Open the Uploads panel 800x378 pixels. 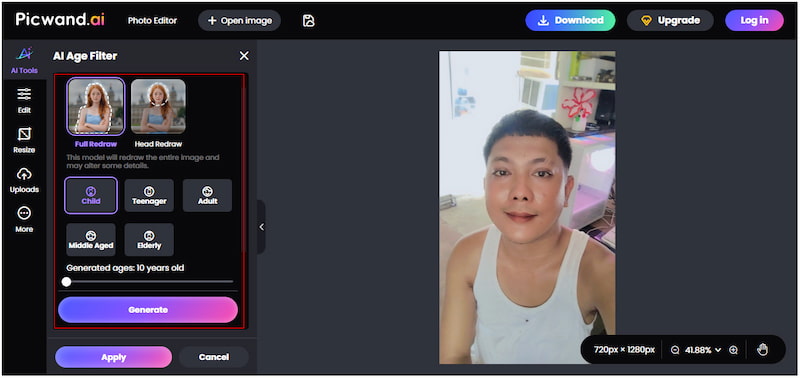pos(24,180)
